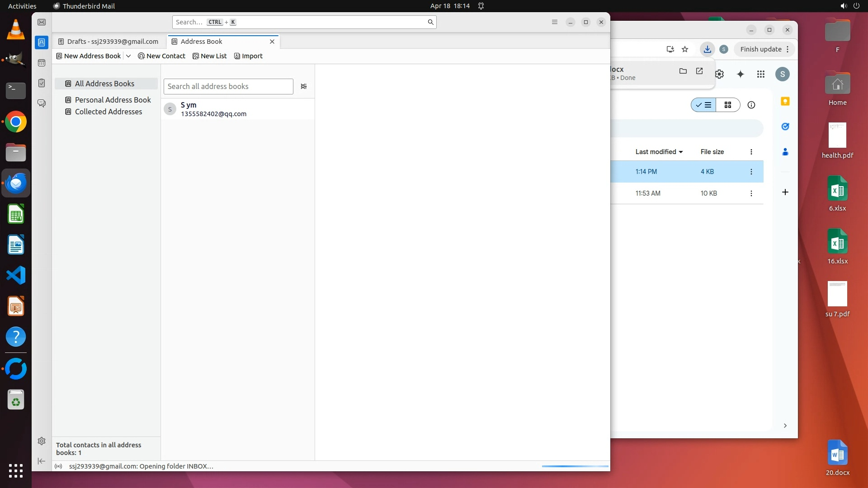Viewport: 868px width, 488px height.
Task: Switch to the Drafts tab
Action: point(108,42)
